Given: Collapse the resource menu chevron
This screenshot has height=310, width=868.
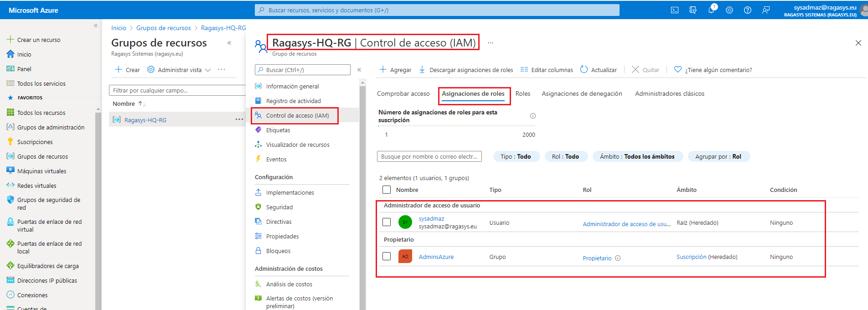Looking at the screenshot, I should click(x=359, y=70).
